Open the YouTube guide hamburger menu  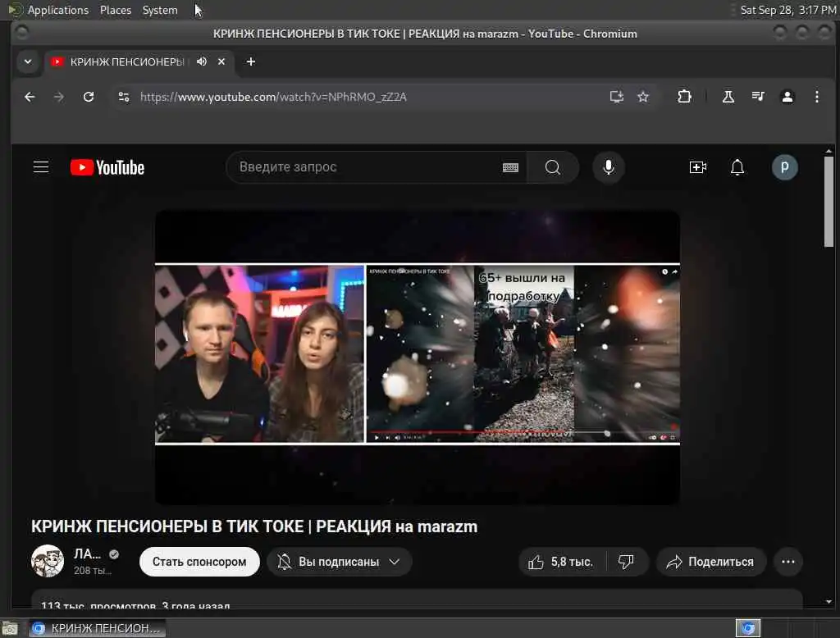[41, 167]
